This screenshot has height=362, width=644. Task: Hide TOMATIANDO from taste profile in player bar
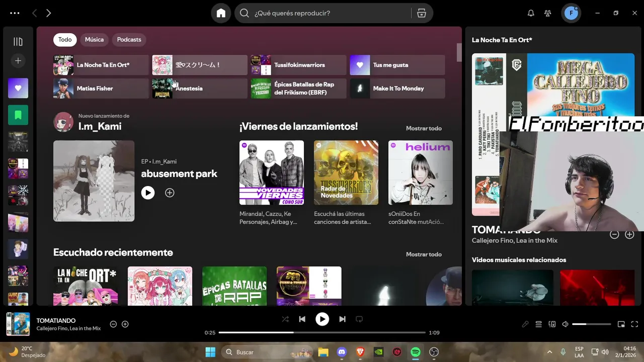coord(113,324)
